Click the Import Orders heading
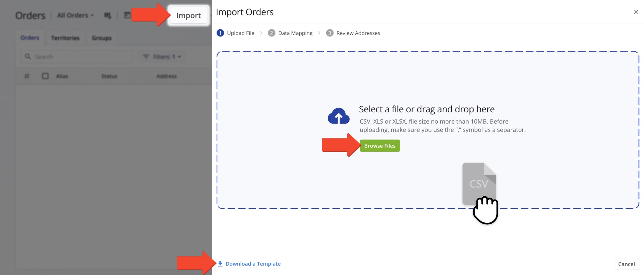 245,12
